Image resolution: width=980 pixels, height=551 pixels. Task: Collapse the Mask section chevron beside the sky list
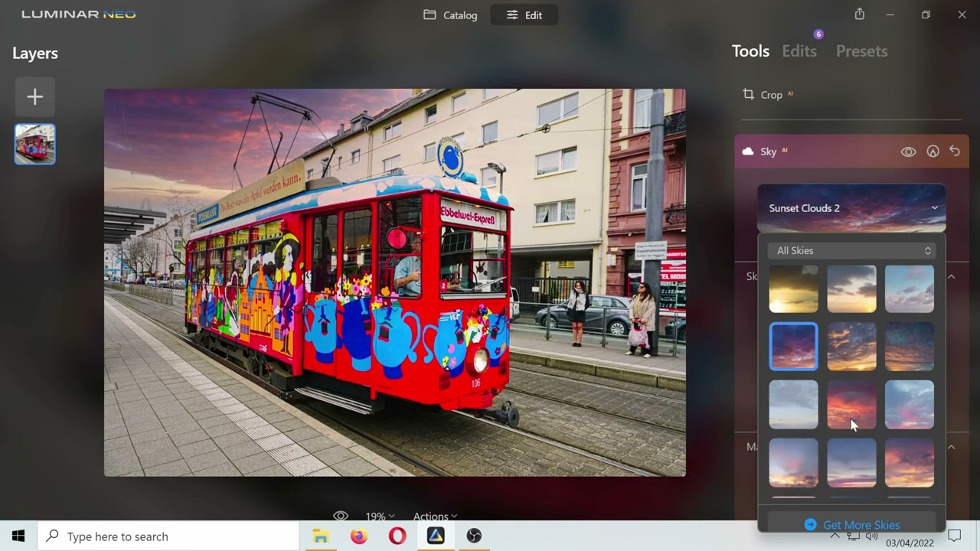coord(952,447)
